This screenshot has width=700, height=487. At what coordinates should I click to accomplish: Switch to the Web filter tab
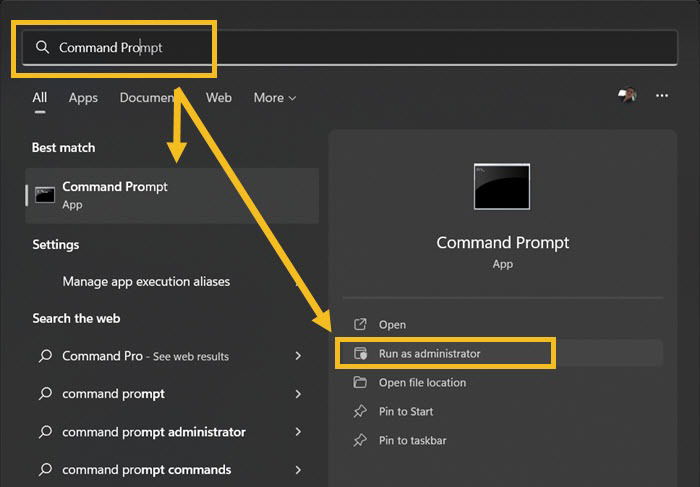click(219, 98)
